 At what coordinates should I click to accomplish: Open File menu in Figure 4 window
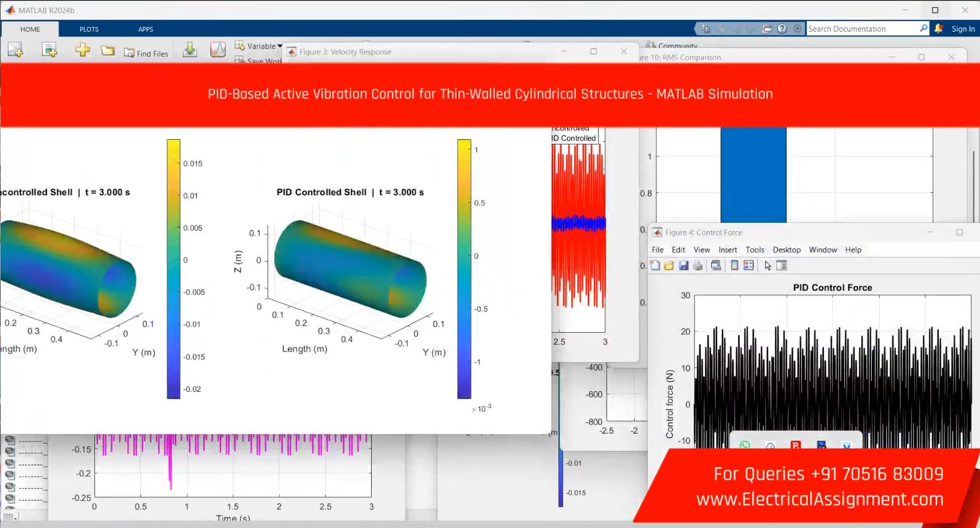(657, 250)
